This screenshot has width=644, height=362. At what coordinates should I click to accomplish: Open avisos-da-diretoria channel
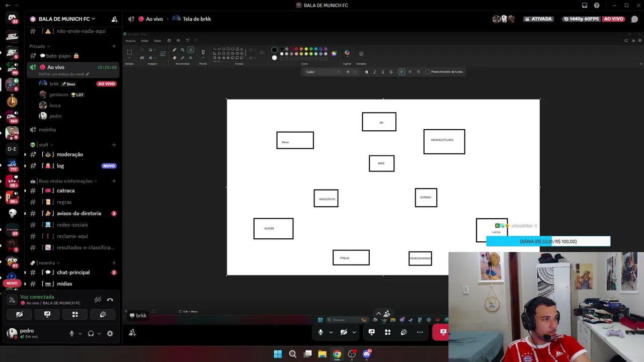73,214
